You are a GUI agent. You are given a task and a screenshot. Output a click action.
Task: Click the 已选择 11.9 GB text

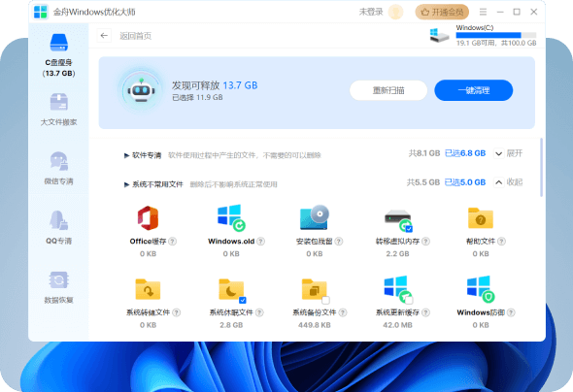click(197, 97)
